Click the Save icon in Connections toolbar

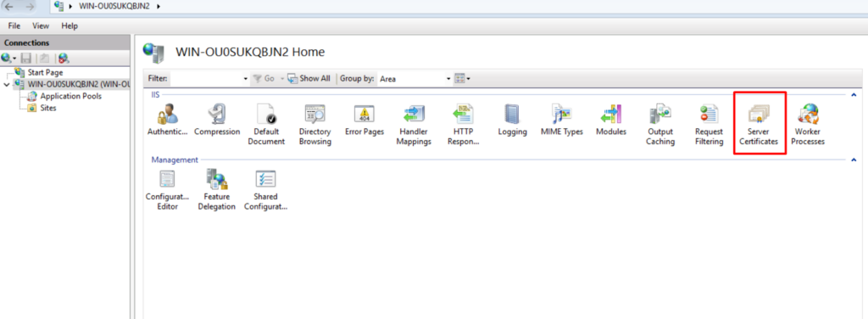[x=25, y=58]
